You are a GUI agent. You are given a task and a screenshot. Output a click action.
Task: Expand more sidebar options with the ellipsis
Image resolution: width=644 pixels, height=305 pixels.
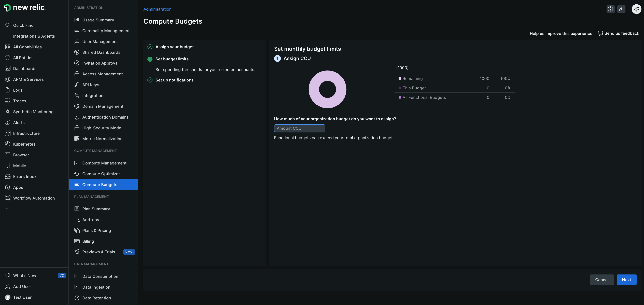(x=7, y=208)
